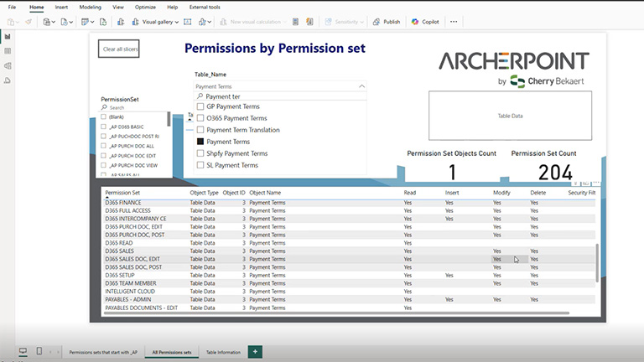Click the Refresh data icon
The width and height of the screenshot is (644, 362).
click(x=103, y=22)
